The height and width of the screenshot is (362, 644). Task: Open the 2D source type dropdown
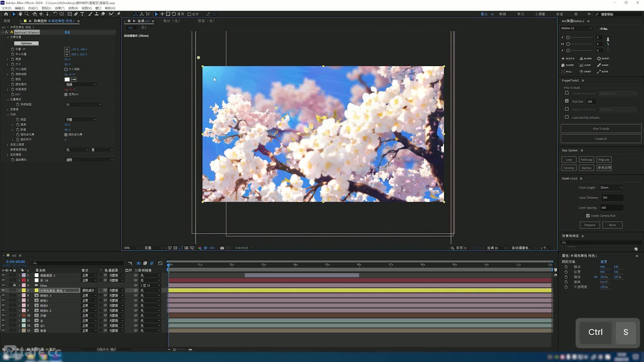click(83, 105)
